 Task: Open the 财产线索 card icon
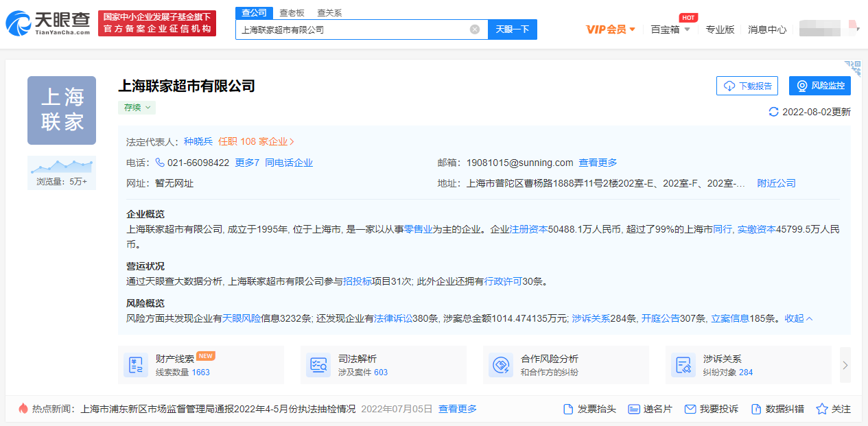[136, 365]
